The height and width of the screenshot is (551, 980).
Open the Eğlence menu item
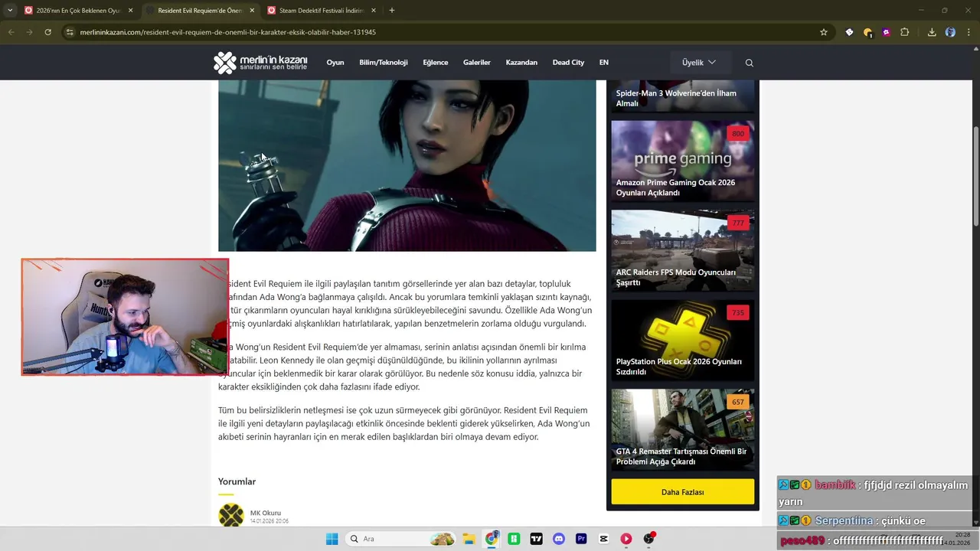[436, 63]
